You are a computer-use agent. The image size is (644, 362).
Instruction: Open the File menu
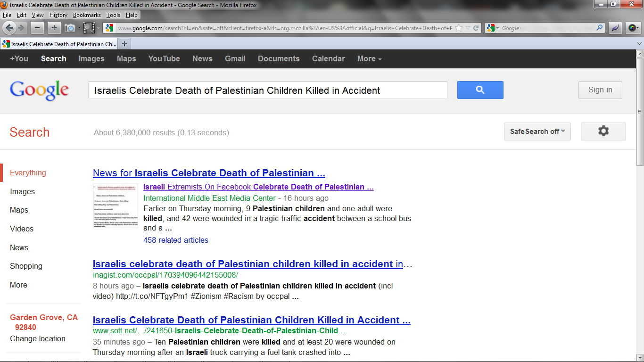[x=7, y=15]
